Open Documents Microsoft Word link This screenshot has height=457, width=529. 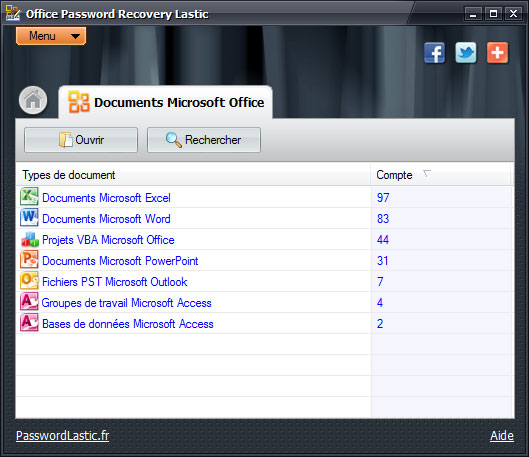[106, 219]
